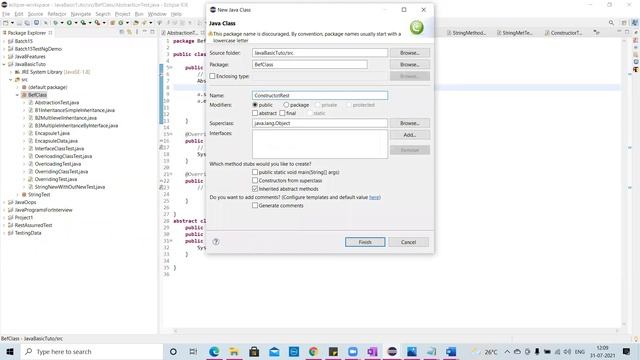Check the abstract modifier checkbox
640x360 pixels.
255,113
